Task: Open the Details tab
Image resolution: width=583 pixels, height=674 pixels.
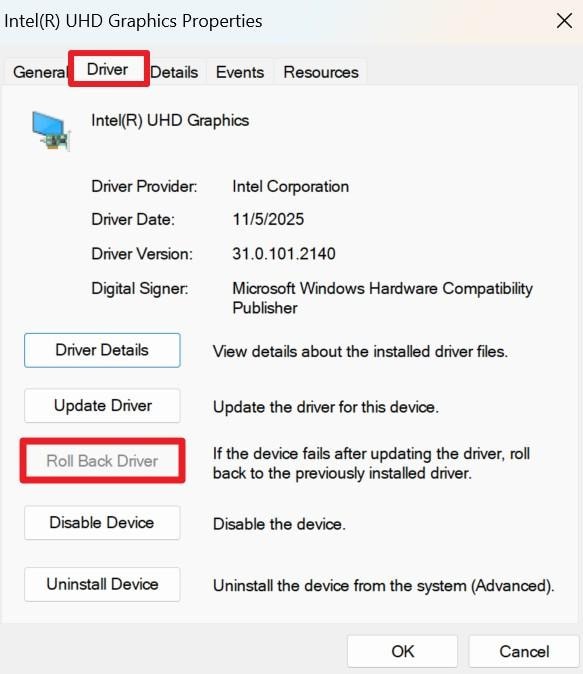Action: pyautogui.click(x=175, y=72)
